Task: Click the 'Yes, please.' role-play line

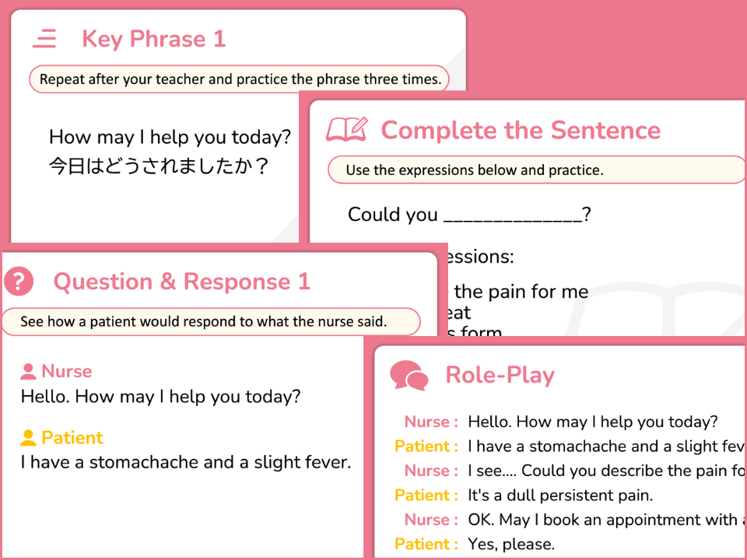Action: [x=510, y=544]
